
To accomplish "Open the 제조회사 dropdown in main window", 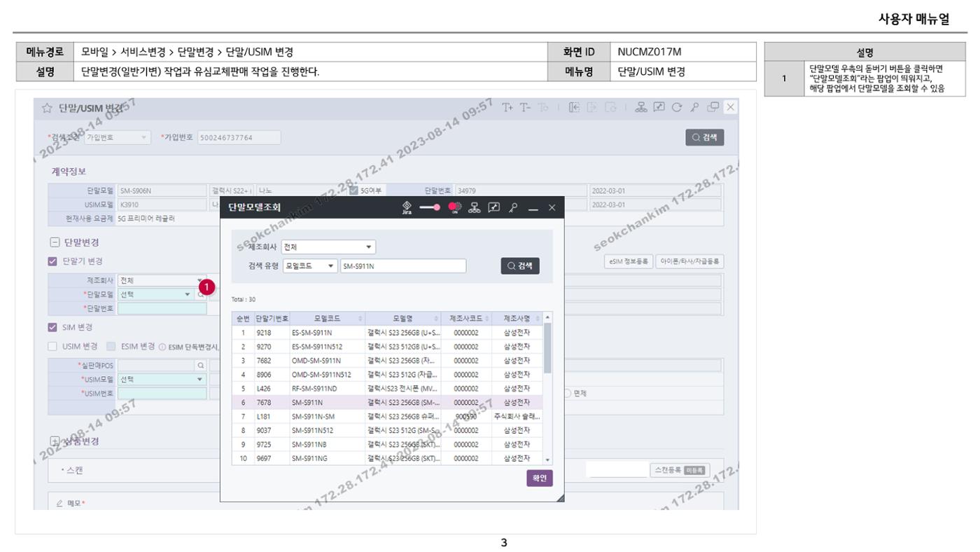I will (x=162, y=280).
